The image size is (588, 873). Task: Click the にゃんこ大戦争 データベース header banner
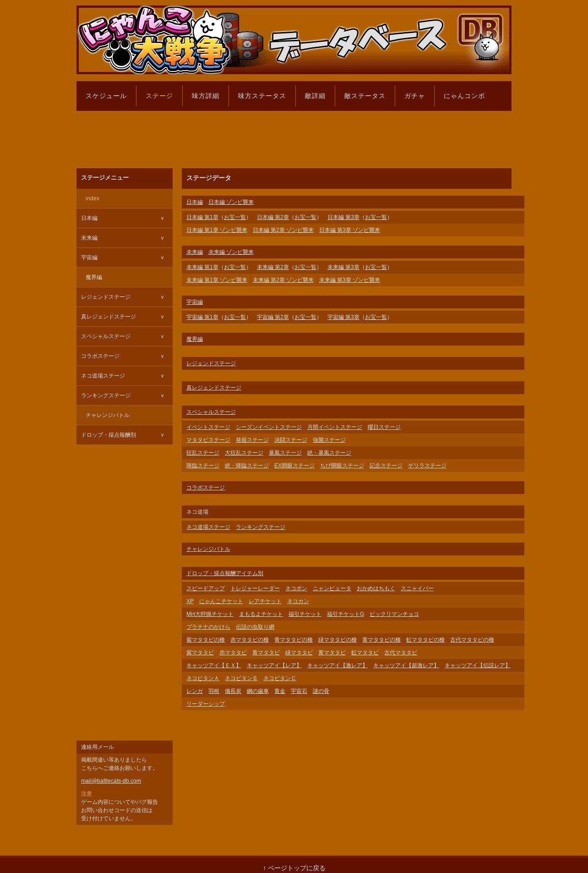(294, 40)
